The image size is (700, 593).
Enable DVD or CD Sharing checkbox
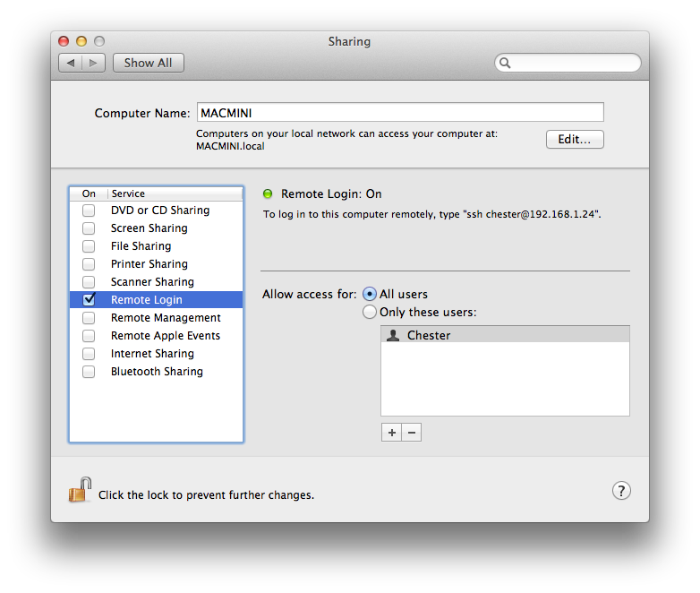[x=89, y=211]
